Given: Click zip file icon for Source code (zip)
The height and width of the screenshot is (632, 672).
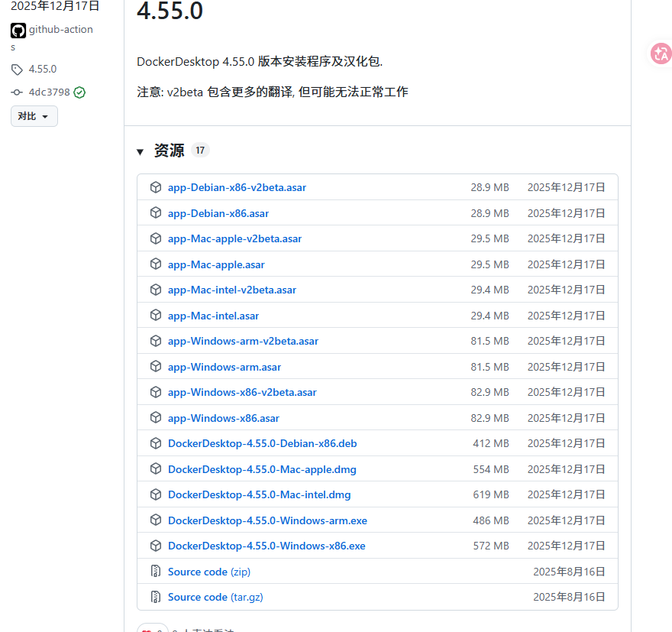Looking at the screenshot, I should (x=156, y=571).
